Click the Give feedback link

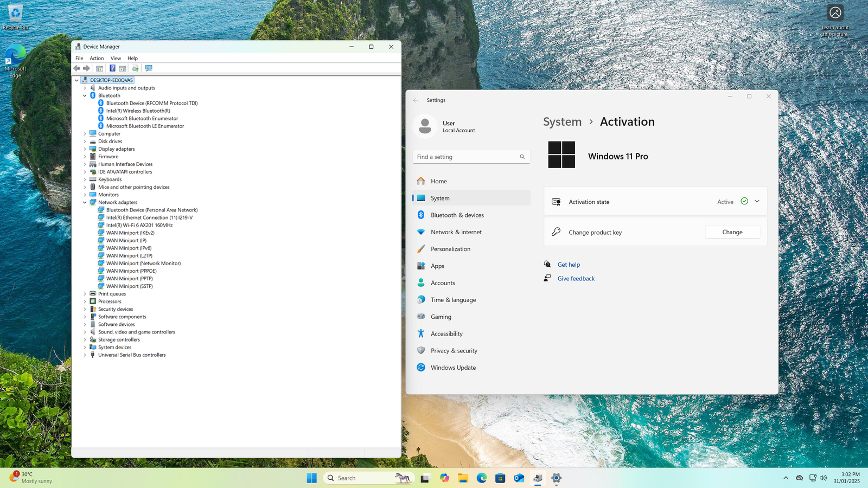point(576,279)
